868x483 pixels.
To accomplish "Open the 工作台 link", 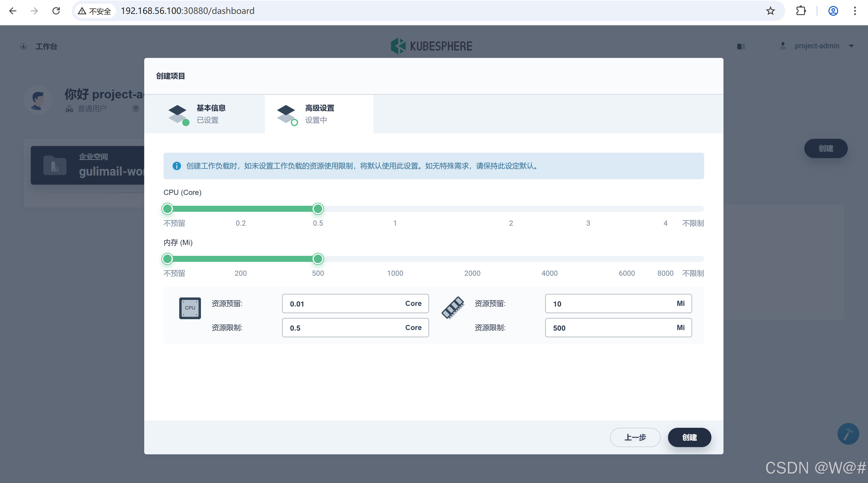I will pyautogui.click(x=46, y=46).
